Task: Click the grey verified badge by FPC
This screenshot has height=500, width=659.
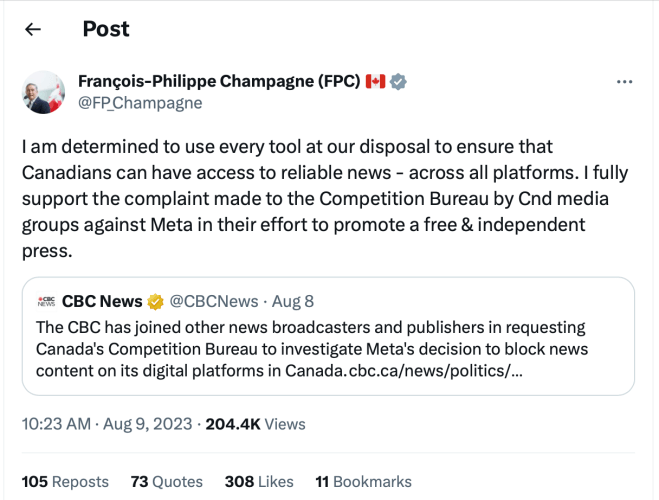Action: pyautogui.click(x=398, y=81)
